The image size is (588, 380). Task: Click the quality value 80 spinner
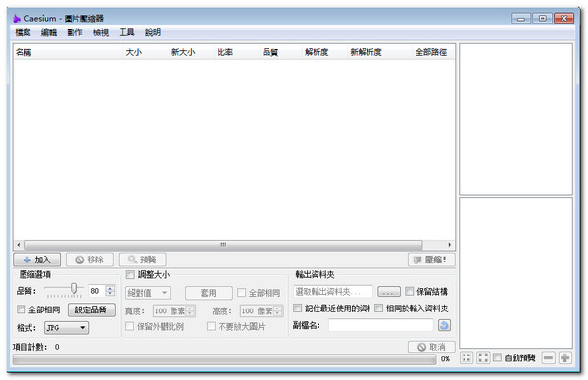point(102,291)
